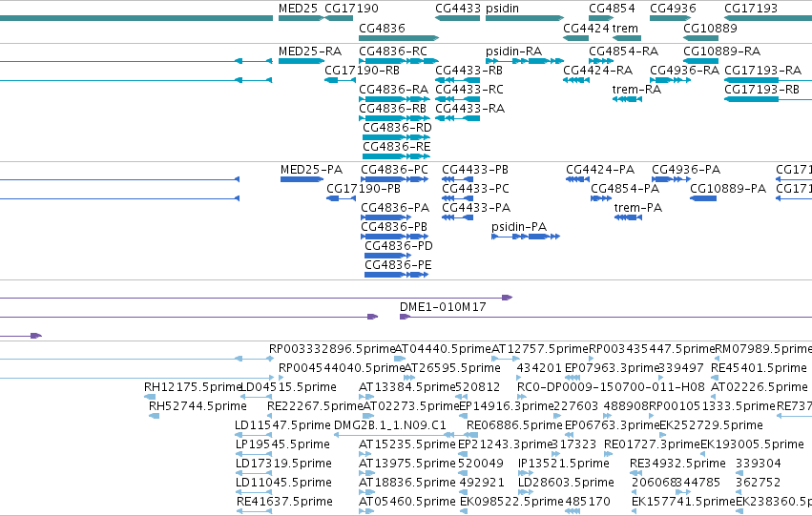The height and width of the screenshot is (516, 812).
Task: Click the CG4936-PA protein
Action: [671, 179]
